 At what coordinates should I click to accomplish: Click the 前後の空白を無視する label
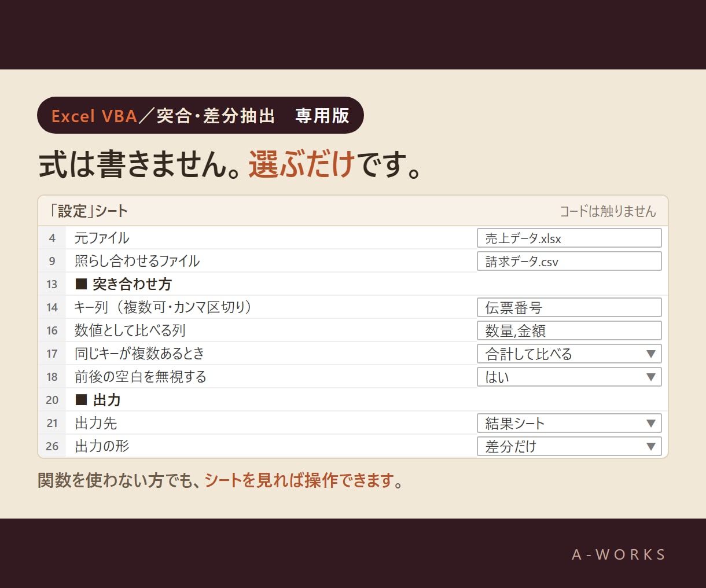141,377
